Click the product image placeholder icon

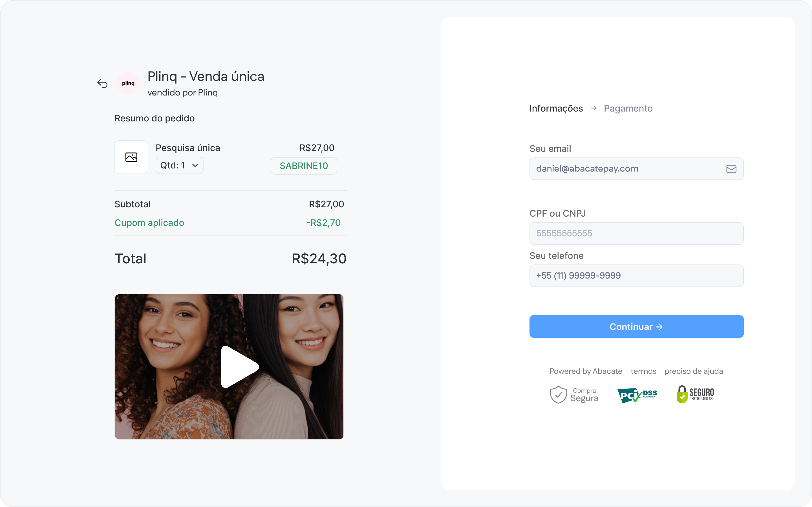tap(131, 157)
